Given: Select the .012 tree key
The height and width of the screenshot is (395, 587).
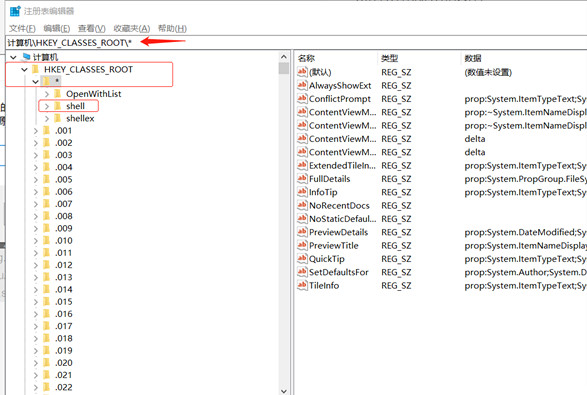Looking at the screenshot, I should pos(64,265).
